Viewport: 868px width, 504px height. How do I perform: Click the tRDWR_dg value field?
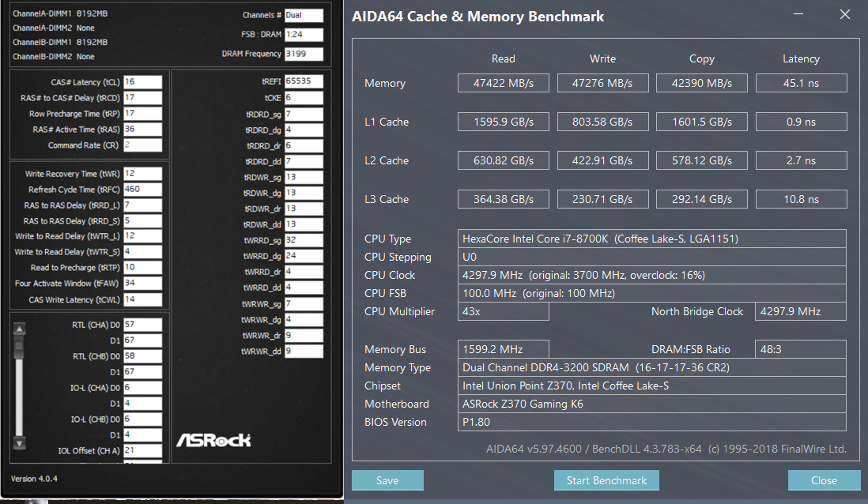[x=304, y=193]
